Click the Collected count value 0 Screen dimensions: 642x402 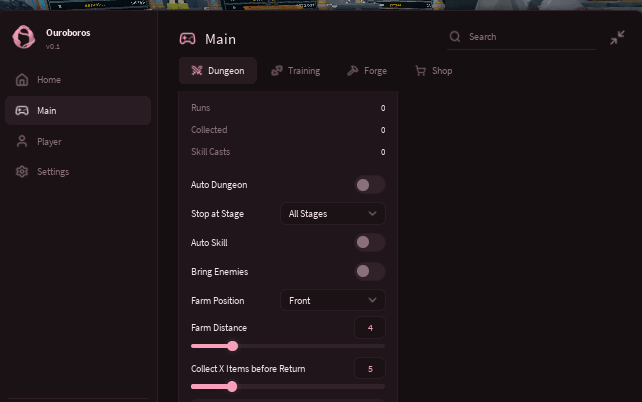point(383,130)
